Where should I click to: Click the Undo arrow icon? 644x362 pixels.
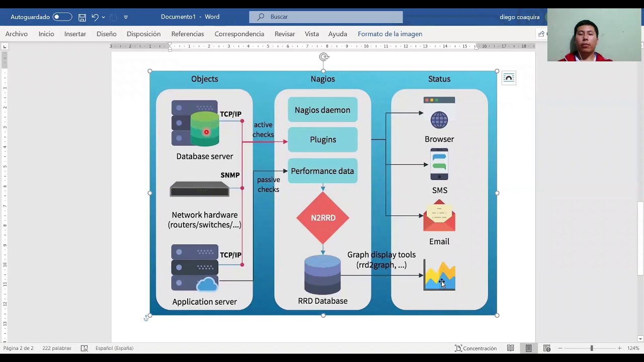tap(95, 17)
